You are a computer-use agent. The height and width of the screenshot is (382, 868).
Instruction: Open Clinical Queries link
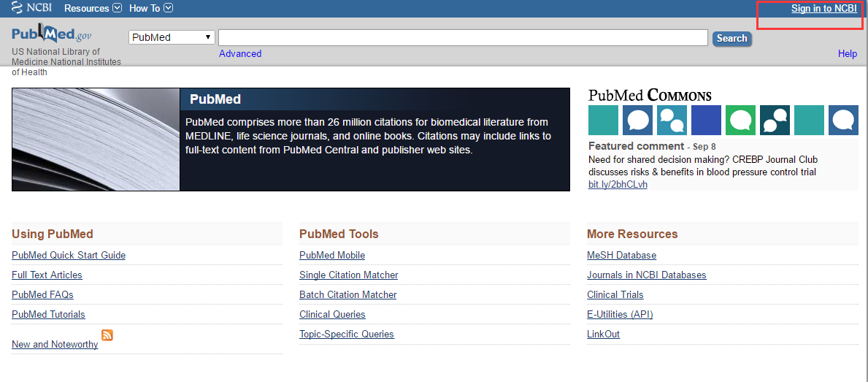pyautogui.click(x=333, y=315)
